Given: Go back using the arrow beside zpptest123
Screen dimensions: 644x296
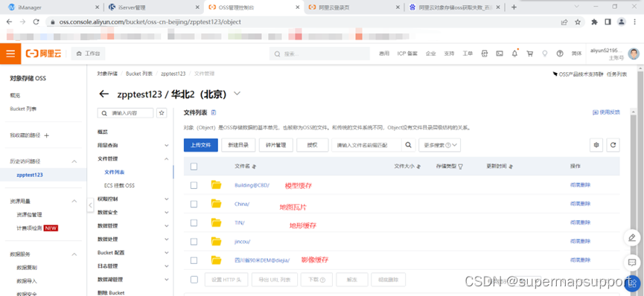Looking at the screenshot, I should click(x=104, y=94).
